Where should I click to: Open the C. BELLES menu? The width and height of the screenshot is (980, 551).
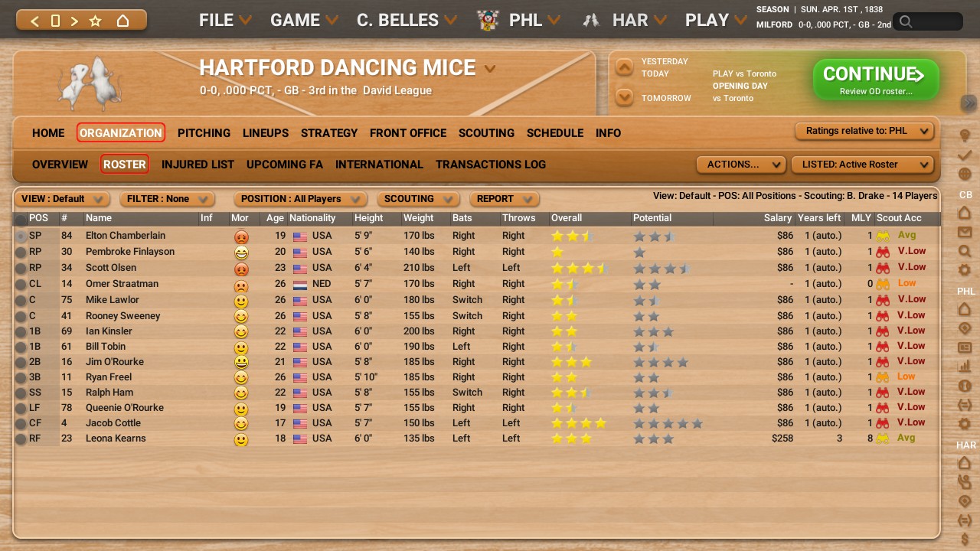pyautogui.click(x=407, y=21)
